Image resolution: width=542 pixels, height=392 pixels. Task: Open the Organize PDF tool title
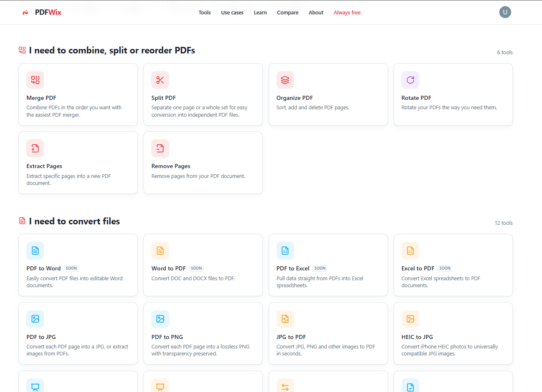click(295, 98)
